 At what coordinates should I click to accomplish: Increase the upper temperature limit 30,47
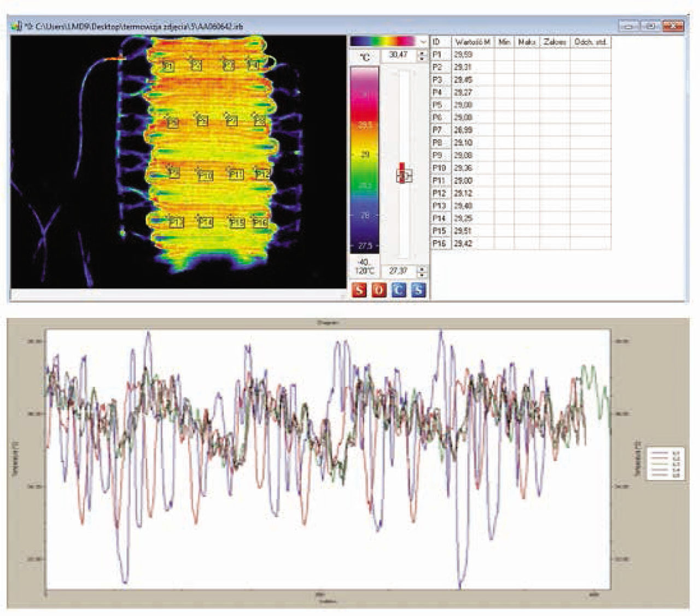pyautogui.click(x=422, y=53)
